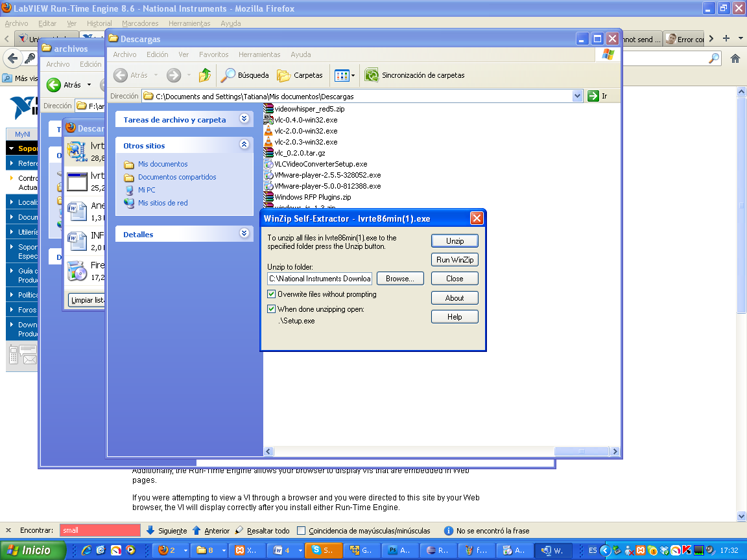Click the Close button under Run WinZip
The image size is (747, 560).
[455, 279]
